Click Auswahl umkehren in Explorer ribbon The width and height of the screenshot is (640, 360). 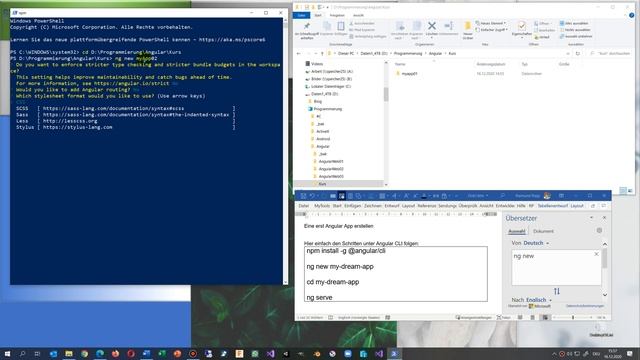(x=576, y=36)
